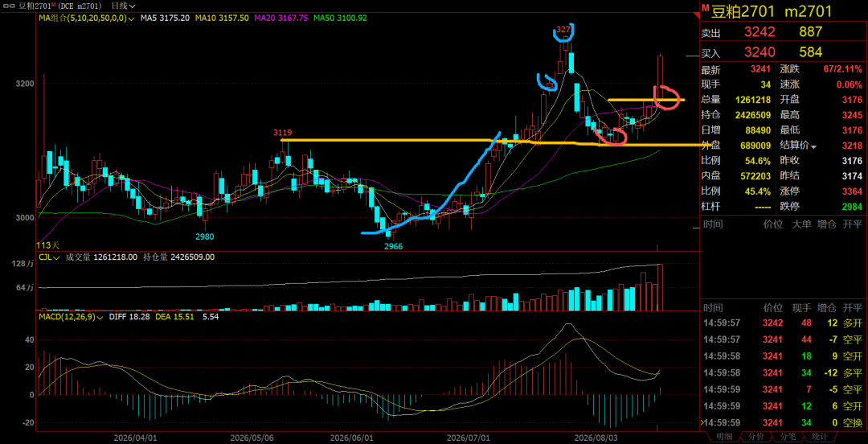
Task: Click the 2026/04/01 date axis label
Action: pyautogui.click(x=135, y=438)
